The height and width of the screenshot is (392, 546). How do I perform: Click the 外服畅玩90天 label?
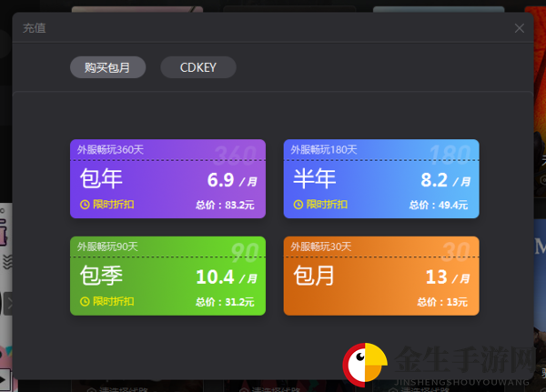click(107, 246)
